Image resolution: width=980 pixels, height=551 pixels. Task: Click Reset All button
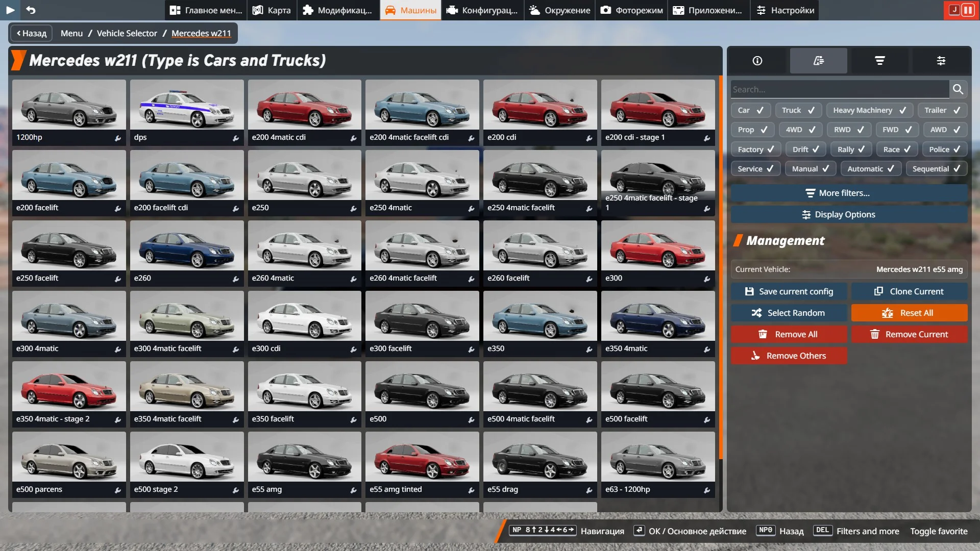909,313
